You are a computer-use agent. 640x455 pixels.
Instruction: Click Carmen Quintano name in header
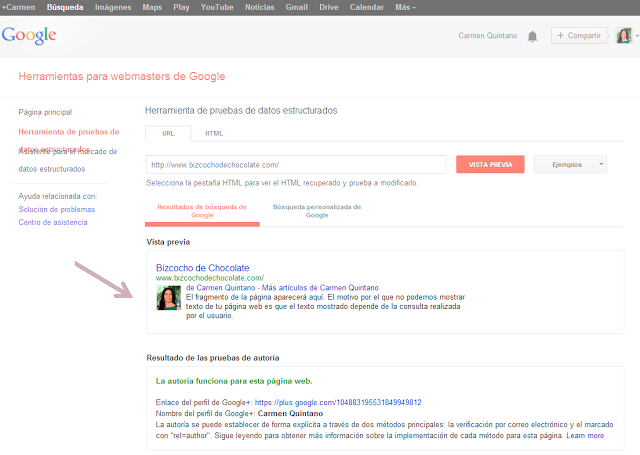click(x=488, y=36)
